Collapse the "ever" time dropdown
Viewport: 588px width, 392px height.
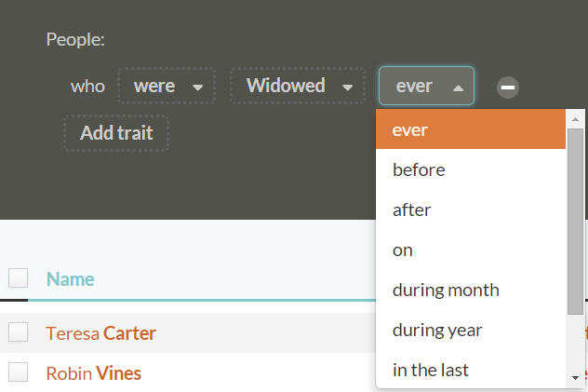click(426, 86)
